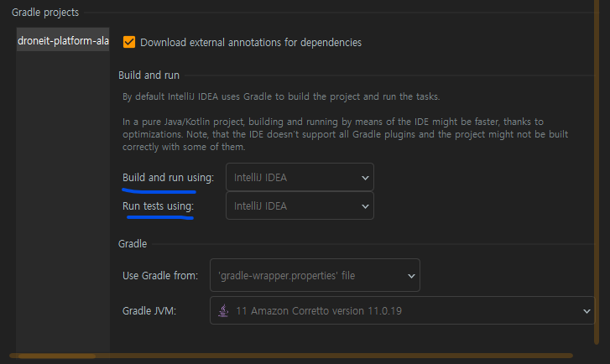Open Use Gradle from dropdown
The height and width of the screenshot is (364, 610).
point(315,275)
